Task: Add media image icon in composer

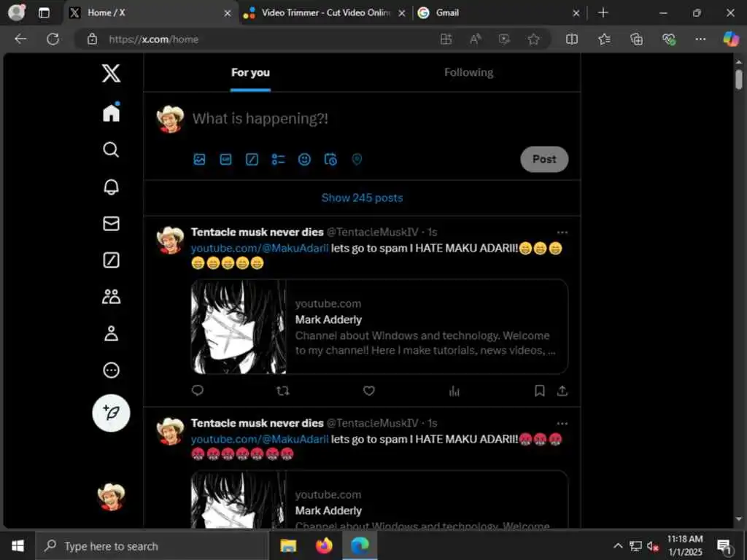Action: coord(199,160)
